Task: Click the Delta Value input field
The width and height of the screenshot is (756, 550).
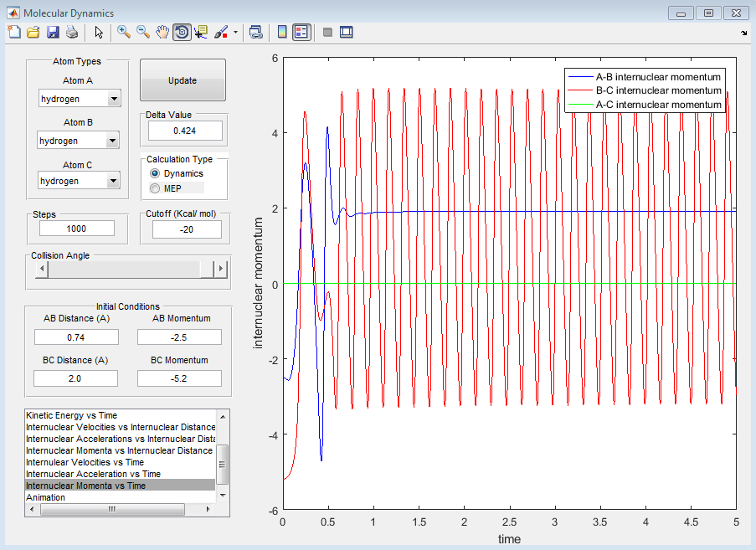Action: (x=185, y=131)
